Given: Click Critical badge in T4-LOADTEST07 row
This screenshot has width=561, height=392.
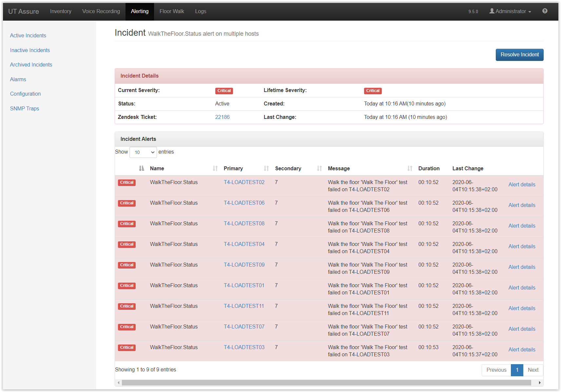Looking at the screenshot, I should [127, 327].
